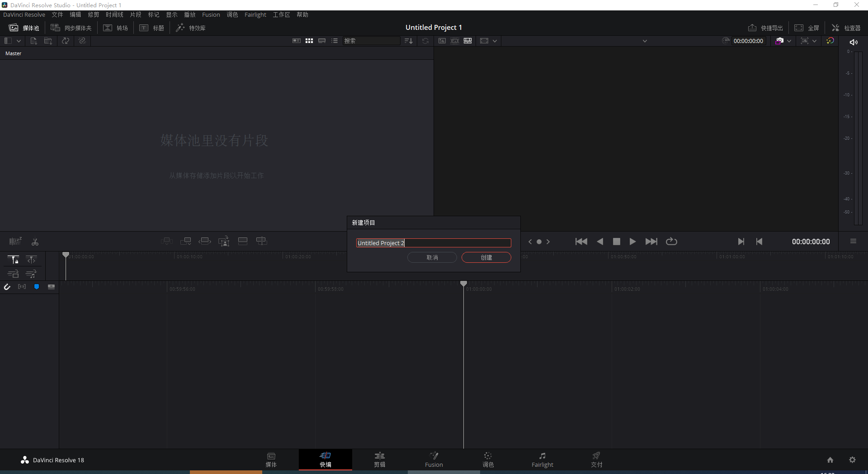Expand the timeline resolution dropdown arrow
Screen dimensions: 868x474
tap(815, 41)
